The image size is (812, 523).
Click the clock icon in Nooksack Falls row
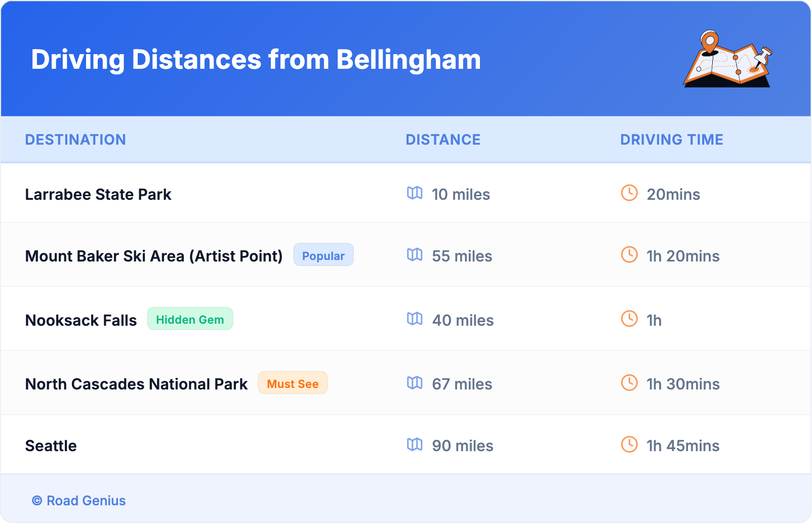coord(629,319)
